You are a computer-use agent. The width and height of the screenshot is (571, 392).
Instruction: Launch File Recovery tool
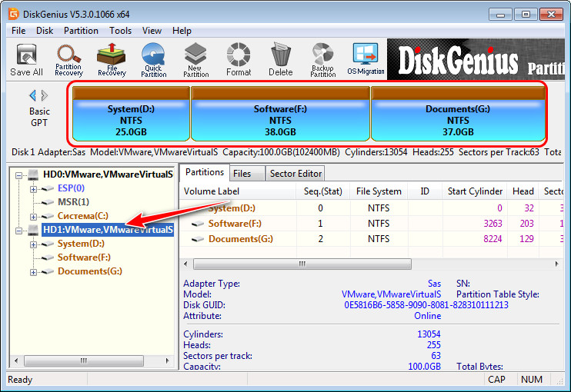point(112,60)
